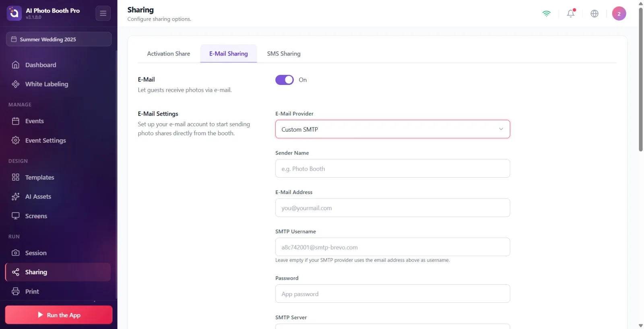644x329 pixels.
Task: Open the Session camera icon
Action: pos(16,253)
